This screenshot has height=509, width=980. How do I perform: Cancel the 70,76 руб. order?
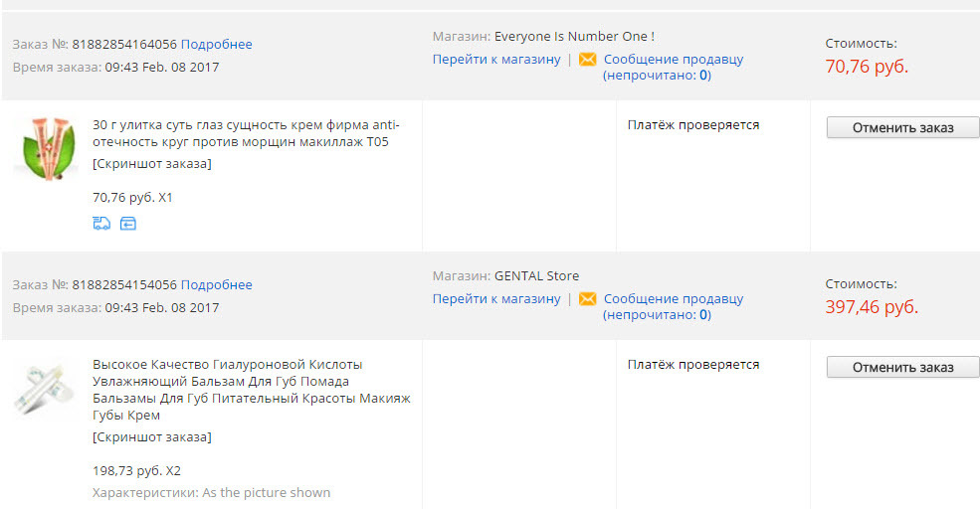coord(902,127)
